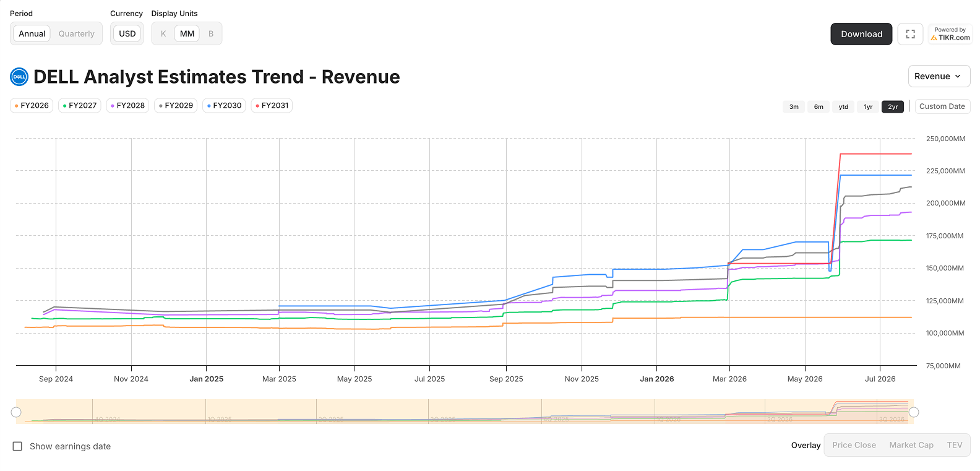Overlay Price Close on chart
The width and height of the screenshot is (980, 471).
(x=854, y=445)
